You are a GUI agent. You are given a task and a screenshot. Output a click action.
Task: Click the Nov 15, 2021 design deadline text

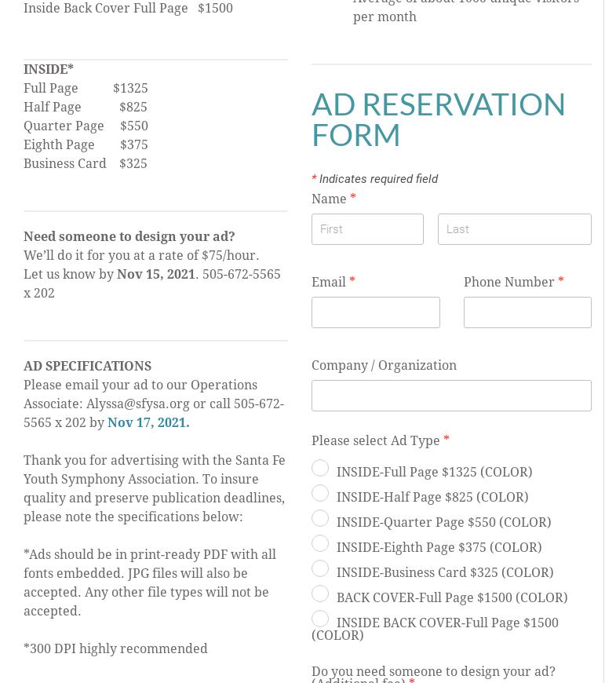pos(156,275)
